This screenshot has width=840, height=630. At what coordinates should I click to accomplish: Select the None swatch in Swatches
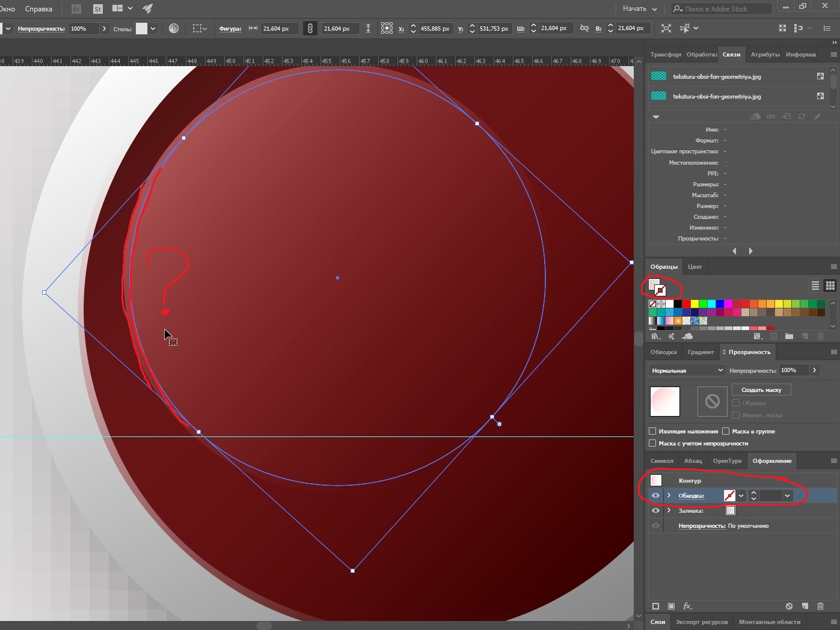(x=652, y=304)
